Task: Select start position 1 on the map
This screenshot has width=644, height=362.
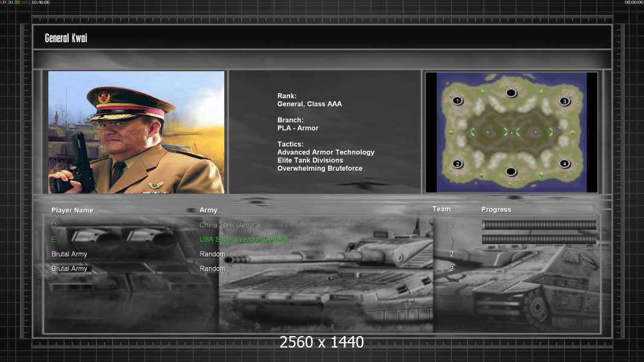Action: 457,101
